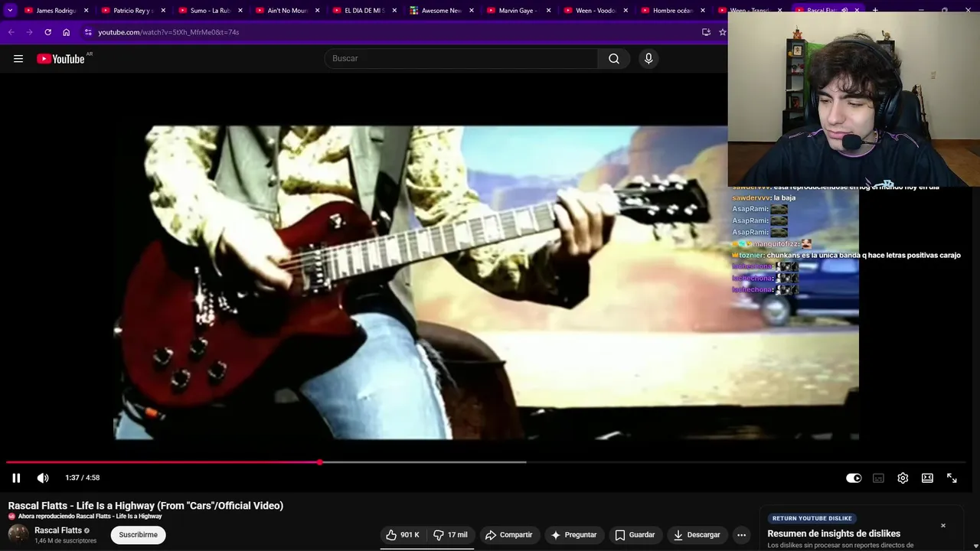The width and height of the screenshot is (980, 551).
Task: Open the browser home page
Action: pyautogui.click(x=66, y=32)
